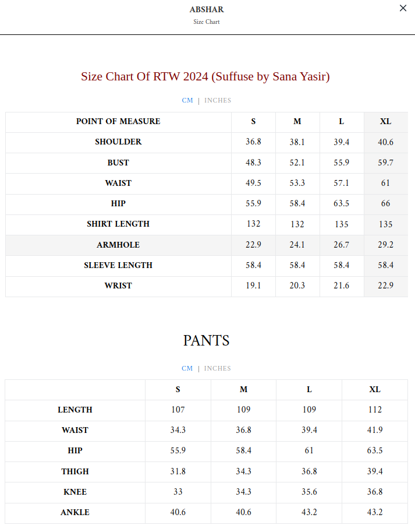
Task: Click the Size Chart Of RTW 2024 heading
Action: click(205, 76)
